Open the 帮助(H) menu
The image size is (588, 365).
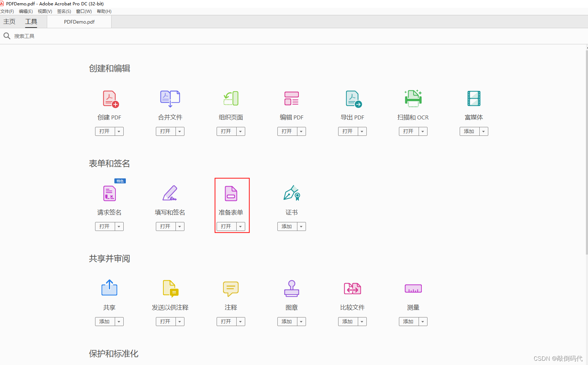tap(104, 11)
